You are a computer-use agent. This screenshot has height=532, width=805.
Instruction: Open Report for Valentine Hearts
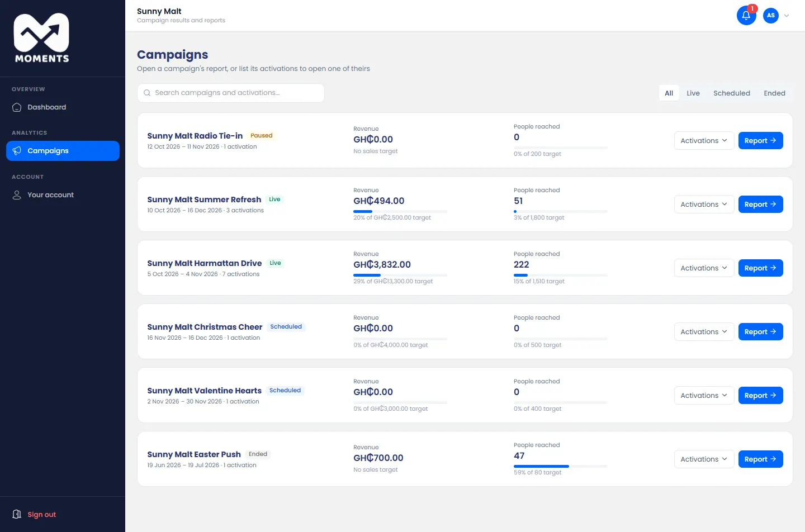tap(760, 396)
